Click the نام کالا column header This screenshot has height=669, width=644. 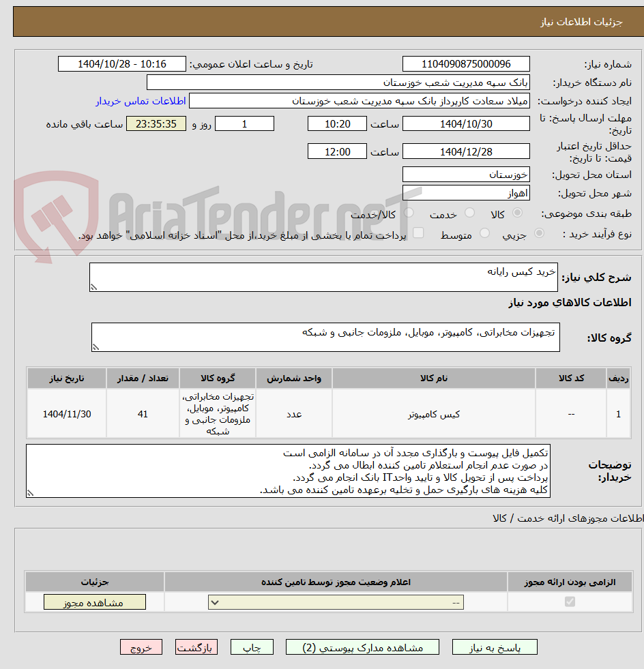tap(434, 378)
